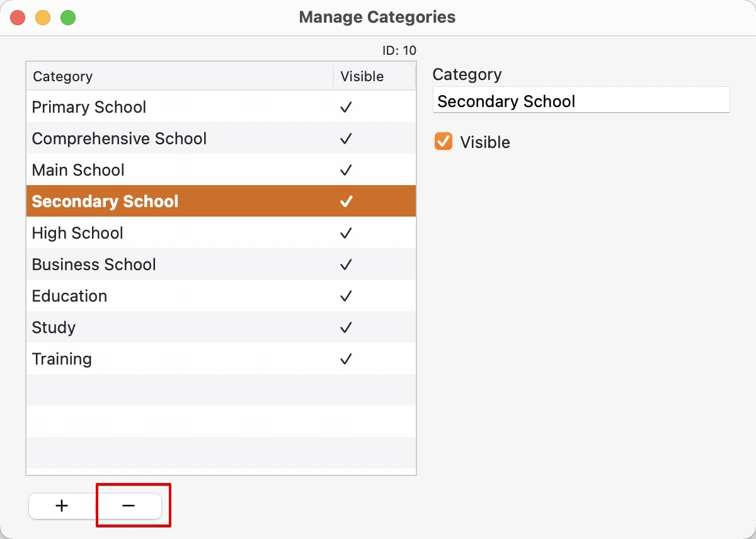This screenshot has height=539, width=756.
Task: Select the Primary School category
Action: click(x=221, y=106)
